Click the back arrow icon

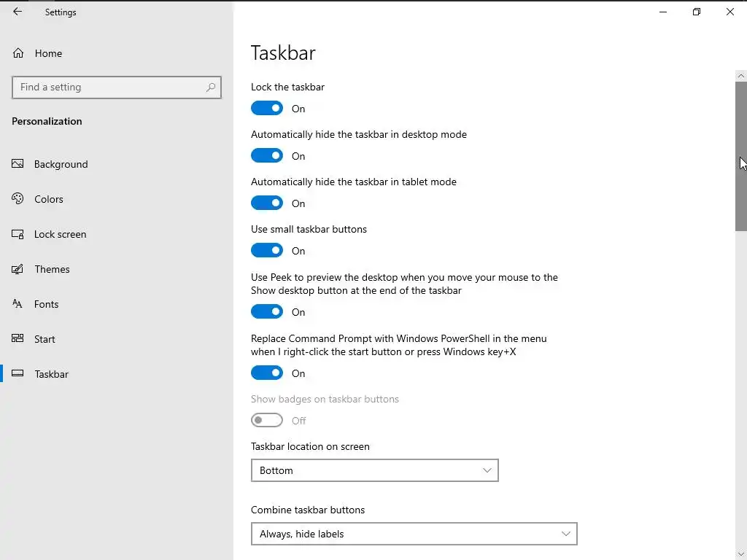click(18, 12)
